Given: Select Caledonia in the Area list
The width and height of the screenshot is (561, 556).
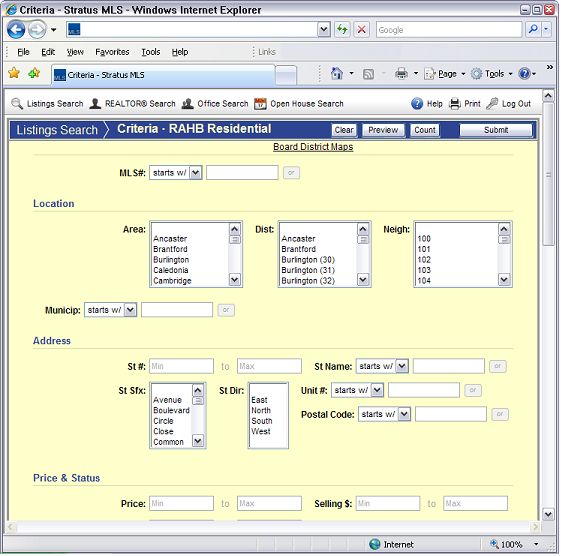Looking at the screenshot, I should [x=171, y=270].
